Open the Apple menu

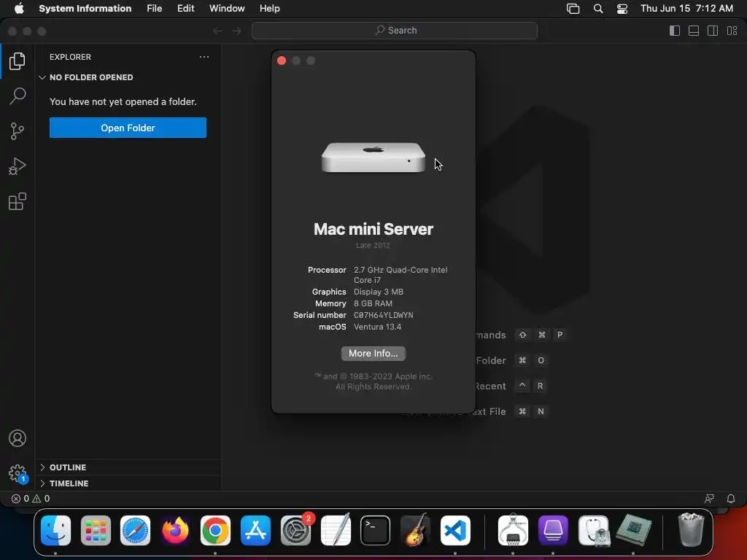(19, 9)
